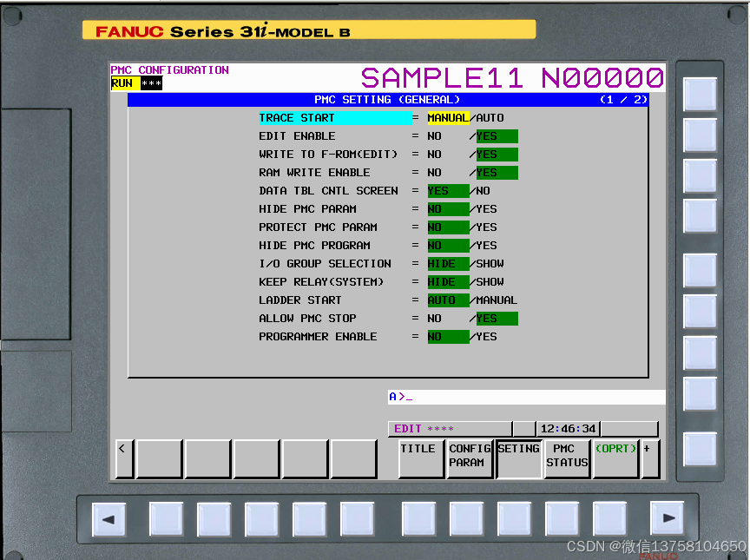Image resolution: width=750 pixels, height=560 pixels.
Task: Set HIDE PMC PROGRAM to NO
Action: click(448, 246)
